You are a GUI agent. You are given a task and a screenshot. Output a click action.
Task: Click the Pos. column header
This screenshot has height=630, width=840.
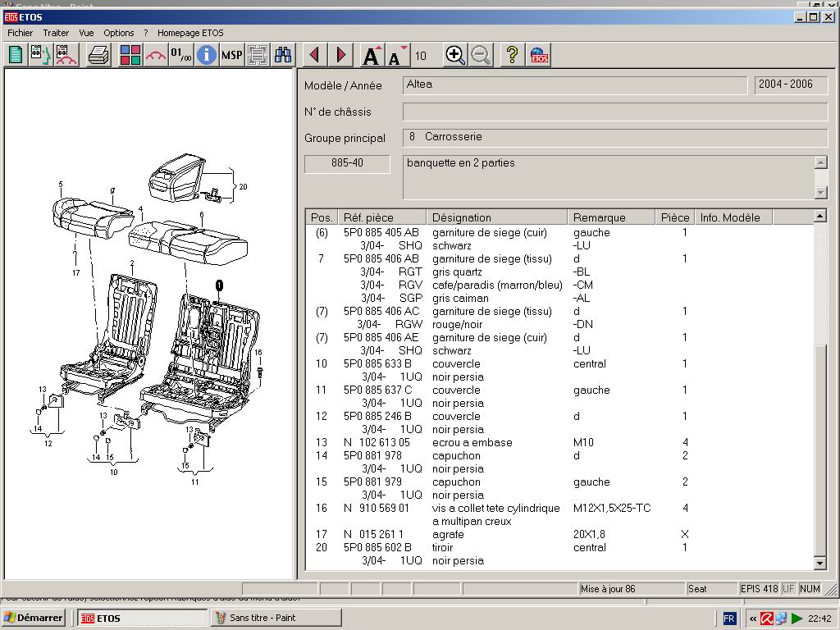tap(322, 217)
